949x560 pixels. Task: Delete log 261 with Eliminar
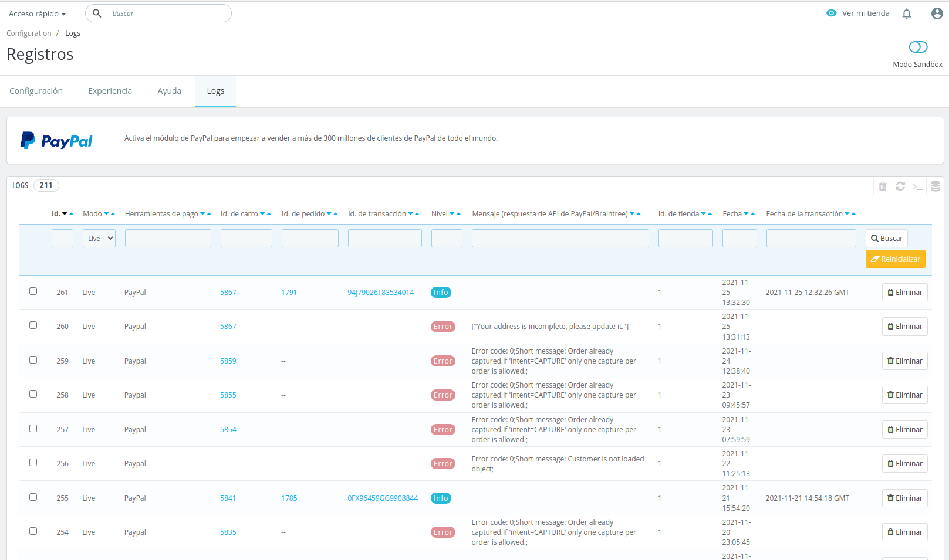pos(905,293)
